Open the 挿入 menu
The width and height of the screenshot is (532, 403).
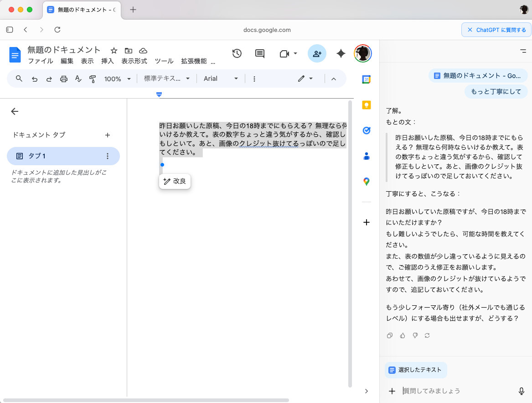click(108, 61)
